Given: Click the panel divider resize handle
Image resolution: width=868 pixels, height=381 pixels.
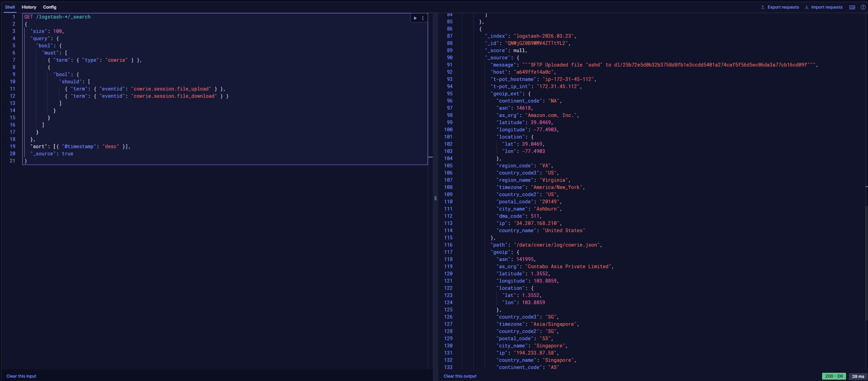Looking at the screenshot, I should [435, 198].
